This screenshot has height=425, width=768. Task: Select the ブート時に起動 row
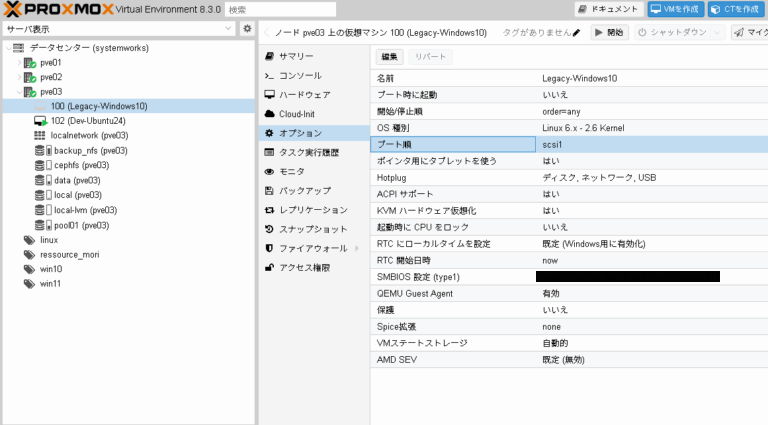(569, 95)
